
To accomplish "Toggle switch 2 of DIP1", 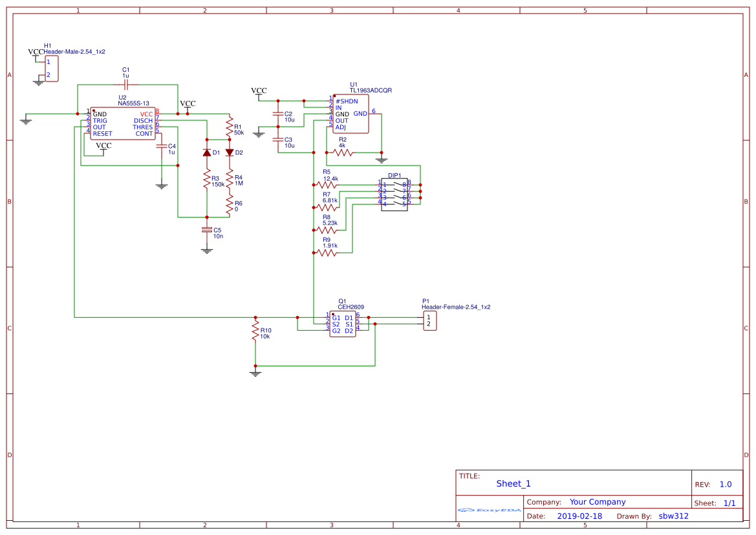I will (x=398, y=191).
